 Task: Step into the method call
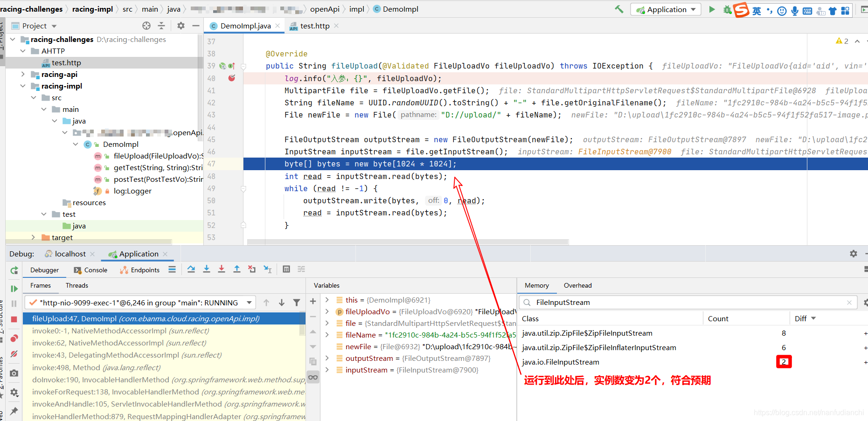(207, 269)
